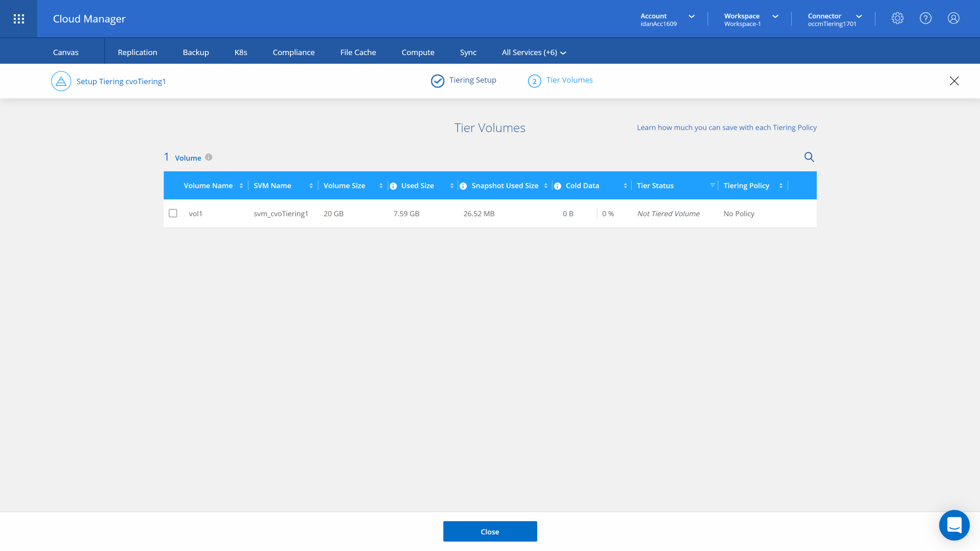This screenshot has width=980, height=551.
Task: Open the settings gear icon
Action: [x=897, y=18]
